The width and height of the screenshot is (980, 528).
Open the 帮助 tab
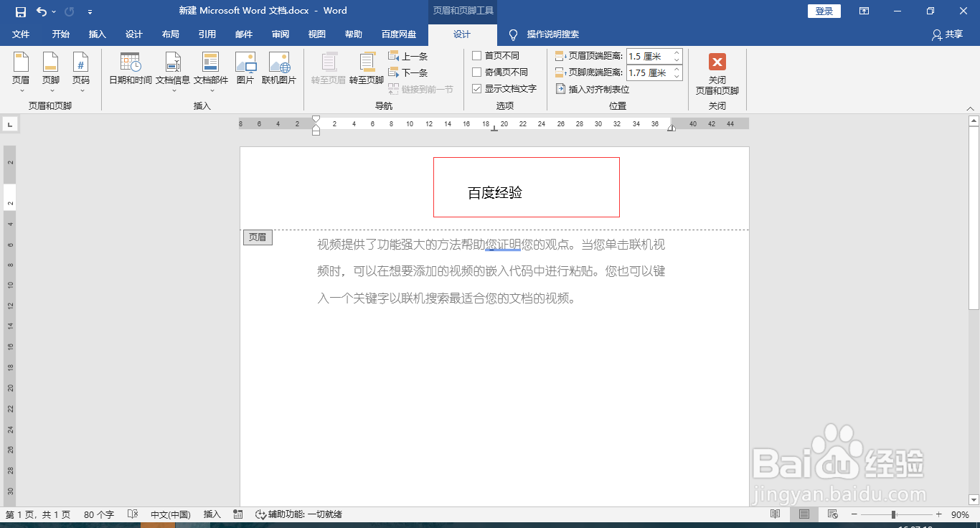point(354,34)
